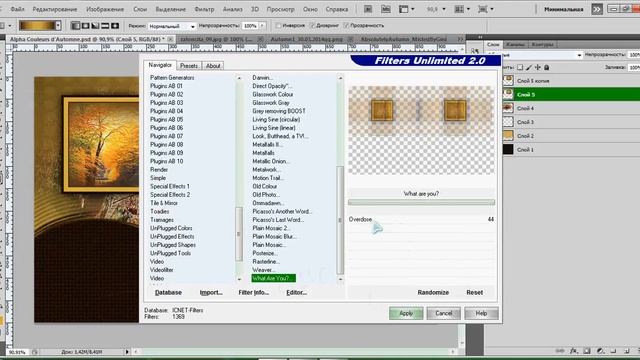
Task: Select the angle gradient style icon
Action: pos(96,26)
